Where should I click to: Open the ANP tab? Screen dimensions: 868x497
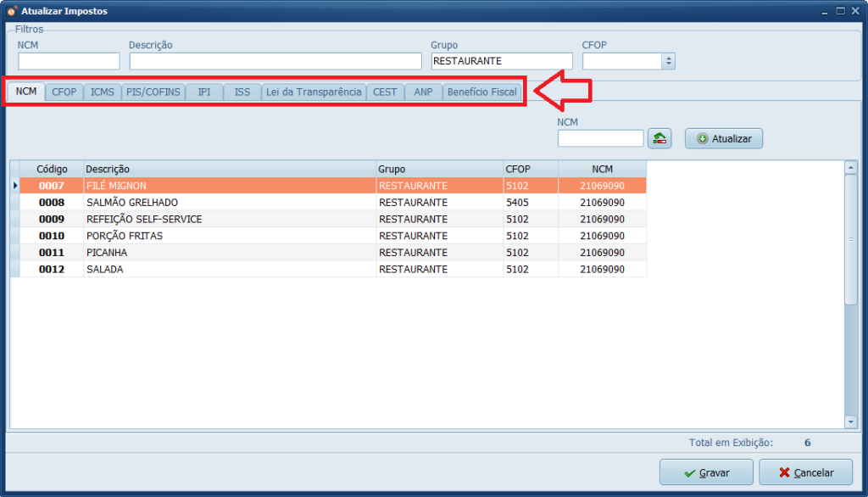(423, 92)
